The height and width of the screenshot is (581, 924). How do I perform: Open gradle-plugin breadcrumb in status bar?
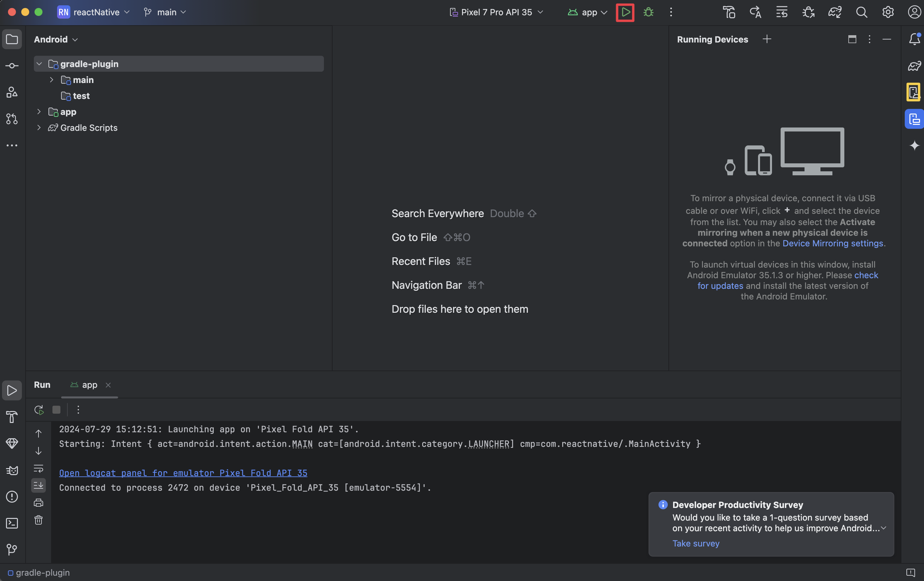39,573
